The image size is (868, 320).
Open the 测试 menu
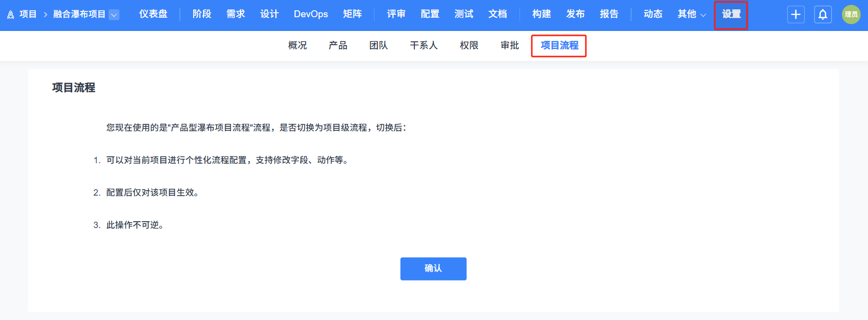coord(464,14)
